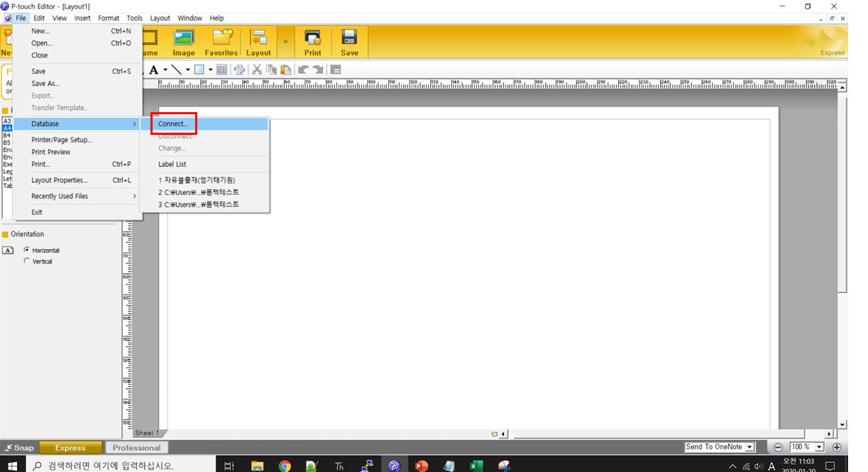Image resolution: width=868 pixels, height=472 pixels.
Task: Click the horizontal scrollbar right arrow
Action: coord(830,434)
